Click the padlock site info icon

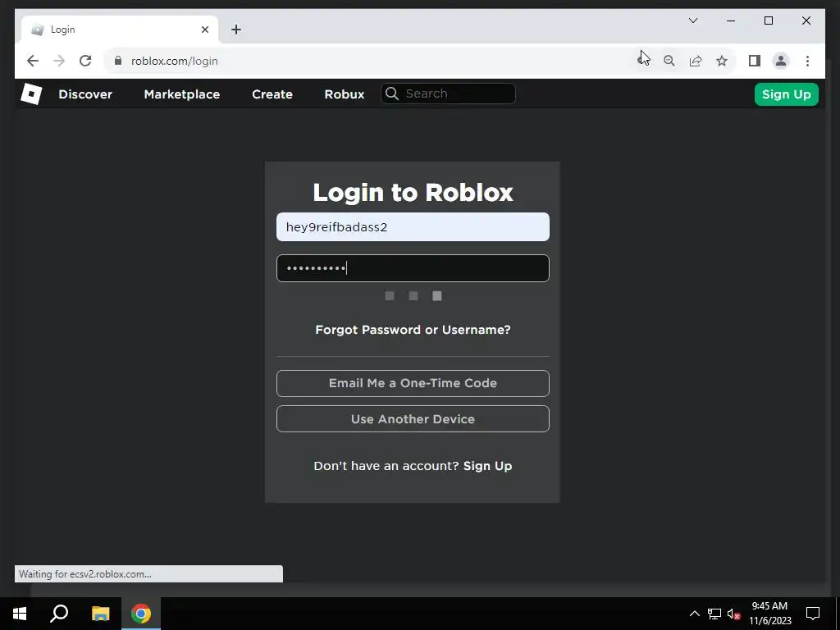click(118, 61)
